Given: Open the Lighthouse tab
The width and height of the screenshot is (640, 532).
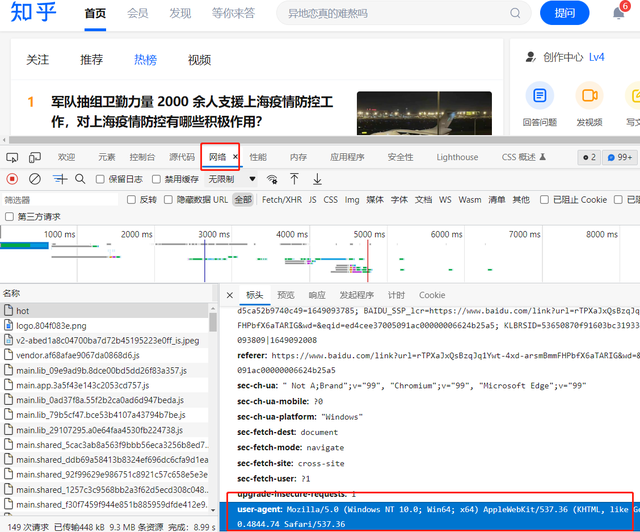Looking at the screenshot, I should 457,157.
